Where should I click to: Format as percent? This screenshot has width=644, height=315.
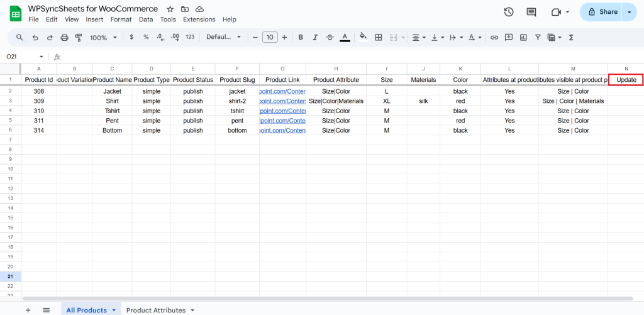coord(146,37)
